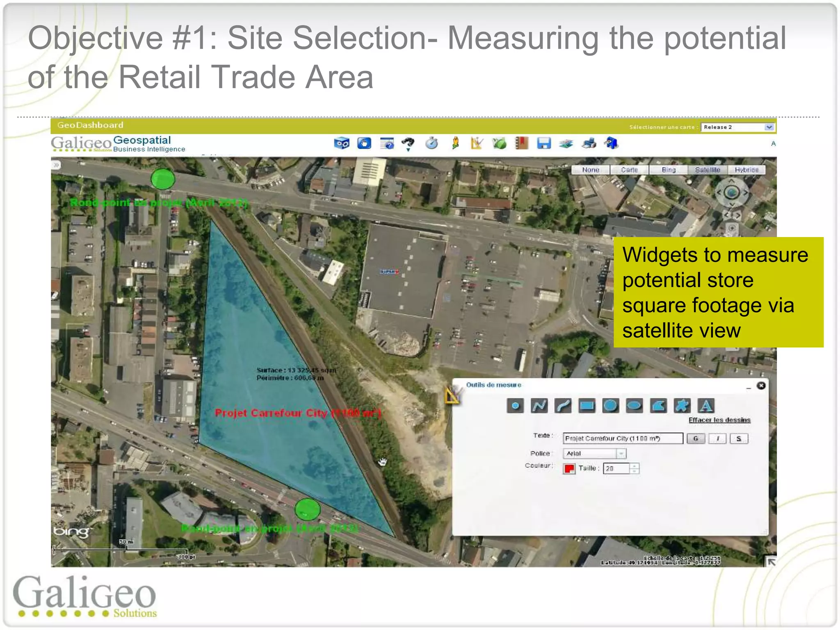Select the rectangle drawing tool

click(587, 406)
